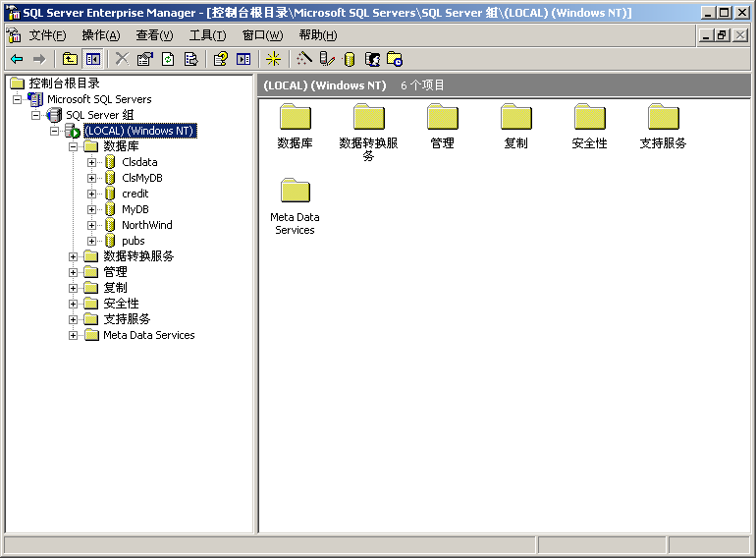Expand the 数据转换服务 tree node
The image size is (756, 558).
(x=73, y=256)
